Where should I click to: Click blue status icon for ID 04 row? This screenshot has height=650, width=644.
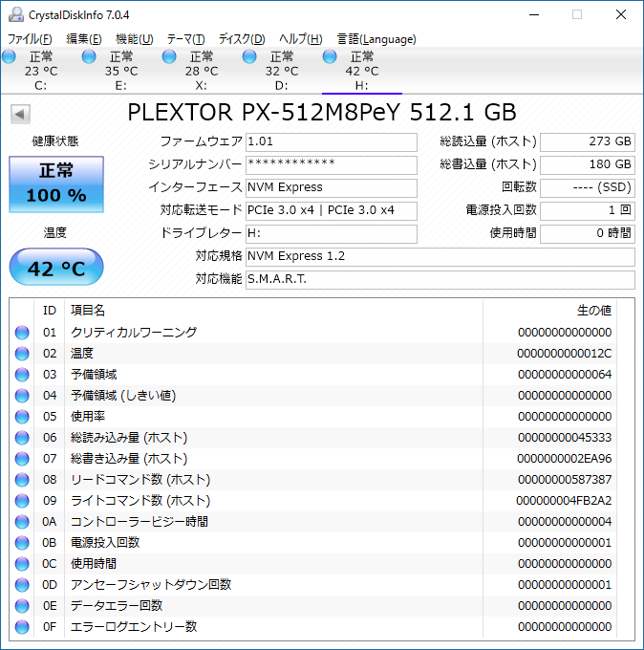tap(22, 396)
